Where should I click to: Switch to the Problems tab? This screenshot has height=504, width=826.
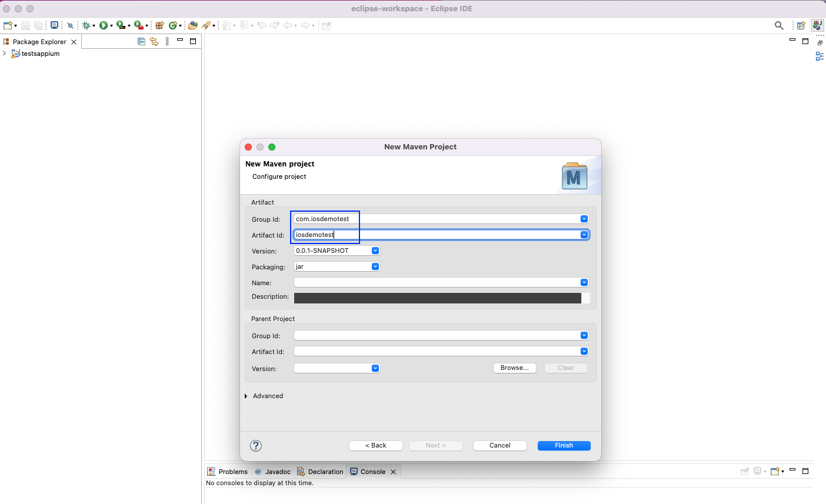pos(228,472)
